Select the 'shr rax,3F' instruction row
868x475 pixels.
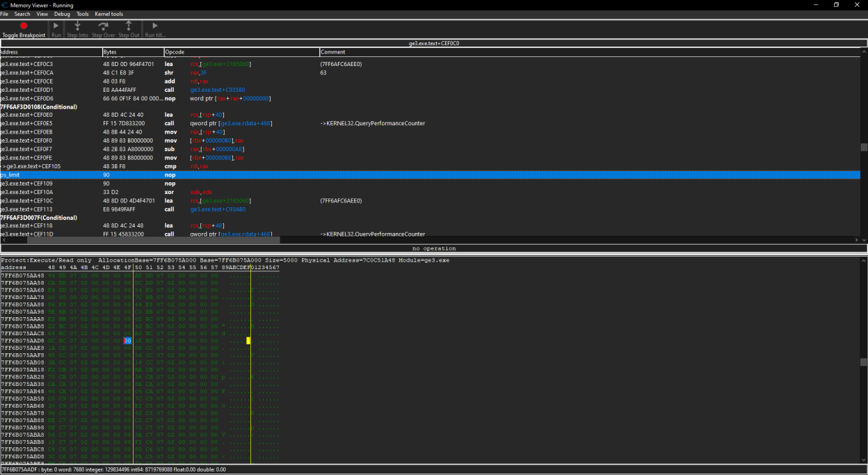pyautogui.click(x=430, y=72)
